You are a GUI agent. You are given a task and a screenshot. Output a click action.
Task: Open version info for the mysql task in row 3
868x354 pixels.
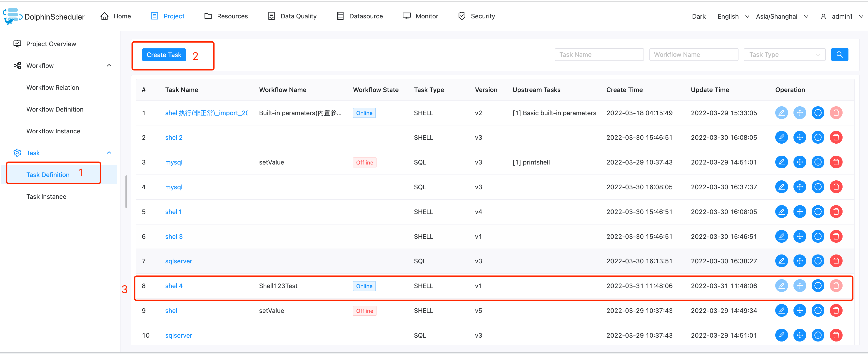818,162
